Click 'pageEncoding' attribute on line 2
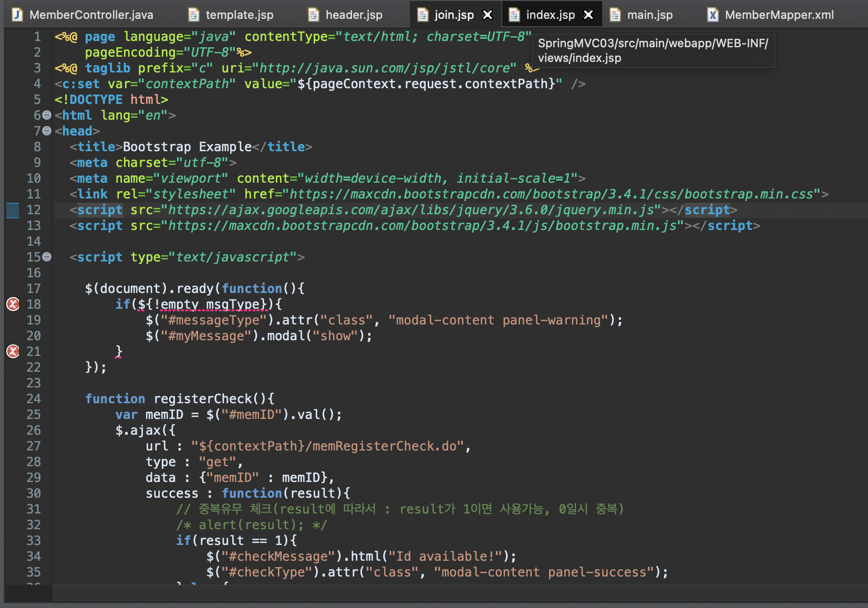 pyautogui.click(x=130, y=53)
